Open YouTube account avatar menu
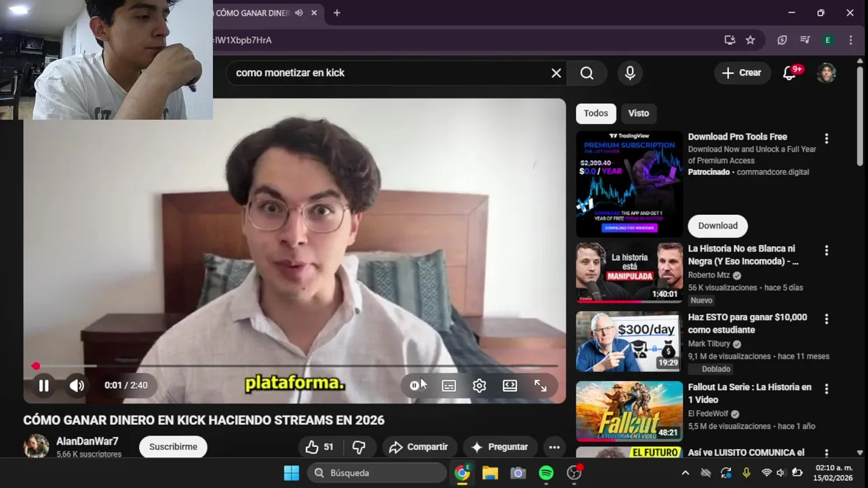The image size is (868, 488). (x=826, y=73)
